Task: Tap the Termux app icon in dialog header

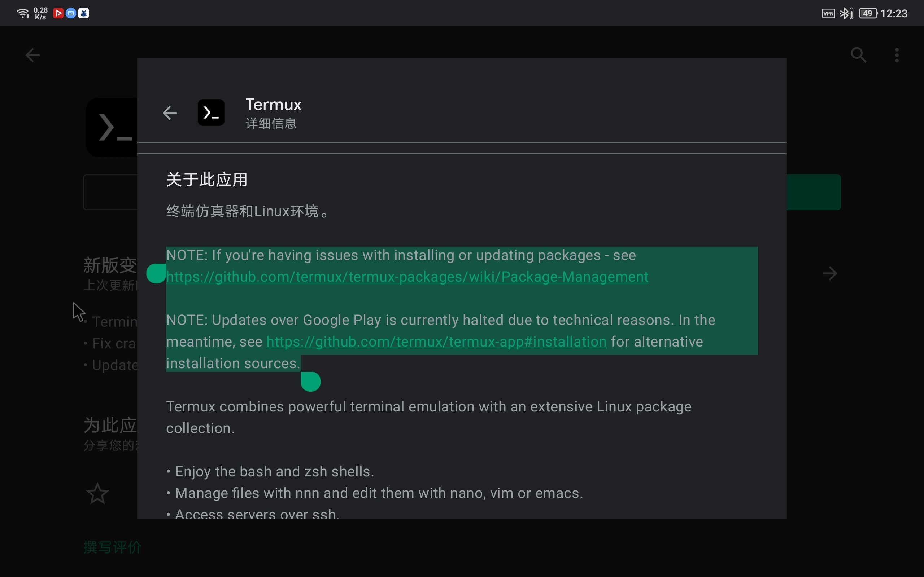Action: tap(211, 113)
